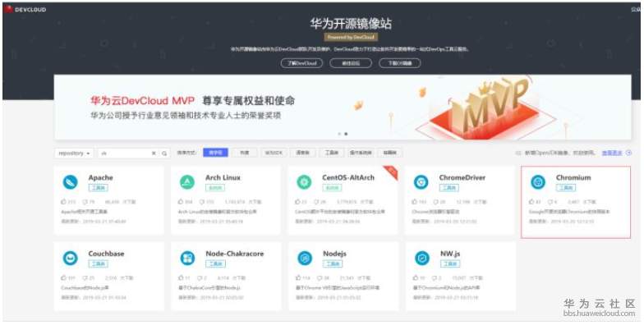This screenshot has width=644, height=325.
Task: Open the Couchbase card title
Action: click(x=106, y=254)
